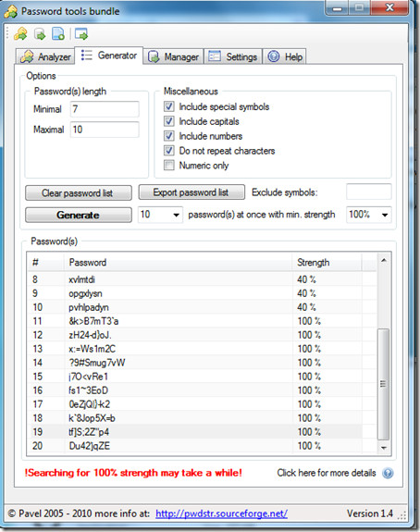
Task: Disable Do not repeat characters
Action: (169, 150)
